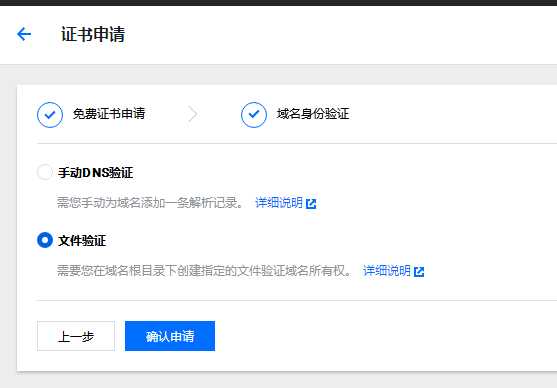The width and height of the screenshot is (557, 388).
Task: Click the 域名身份验证 step label
Action: point(313,114)
